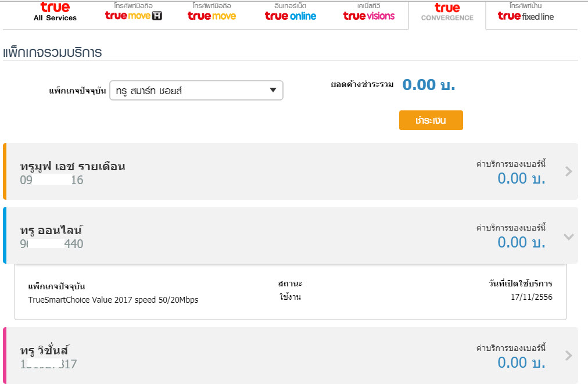Open the ทรู สมาร์ท ชอยส์ package dropdown
Viewport: 588px width, 384px height.
pos(196,91)
